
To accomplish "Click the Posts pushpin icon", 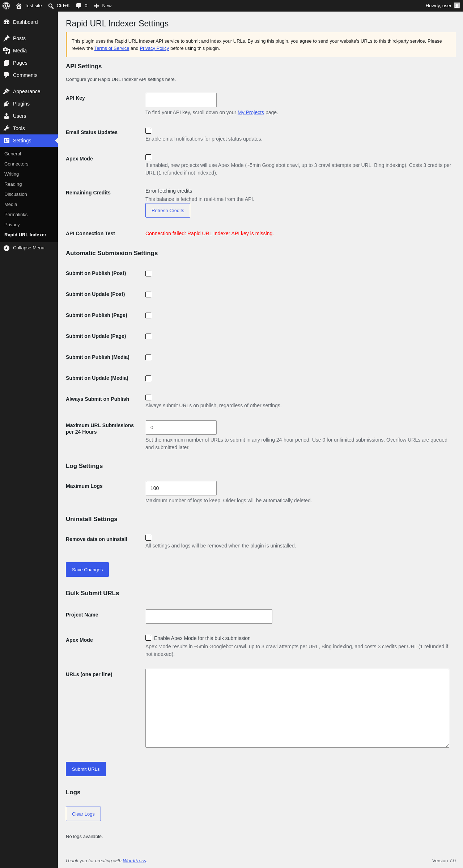I will click(x=7, y=38).
